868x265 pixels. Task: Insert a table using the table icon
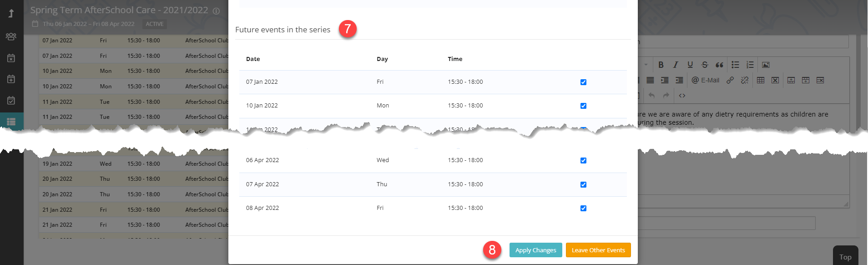[x=761, y=80]
